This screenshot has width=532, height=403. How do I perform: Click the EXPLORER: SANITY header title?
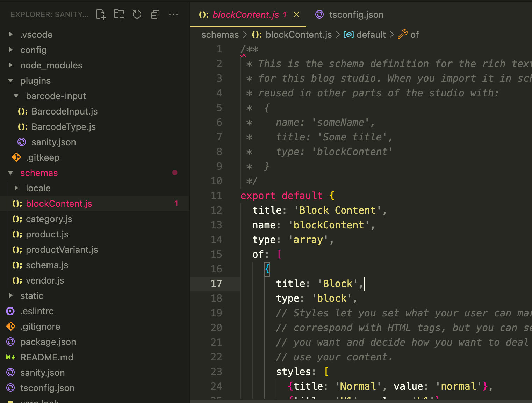pyautogui.click(x=49, y=14)
